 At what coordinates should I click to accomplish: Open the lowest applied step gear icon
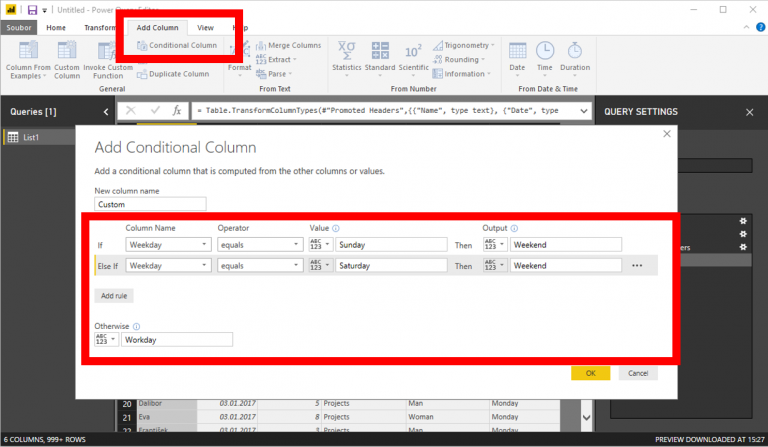pyautogui.click(x=743, y=247)
